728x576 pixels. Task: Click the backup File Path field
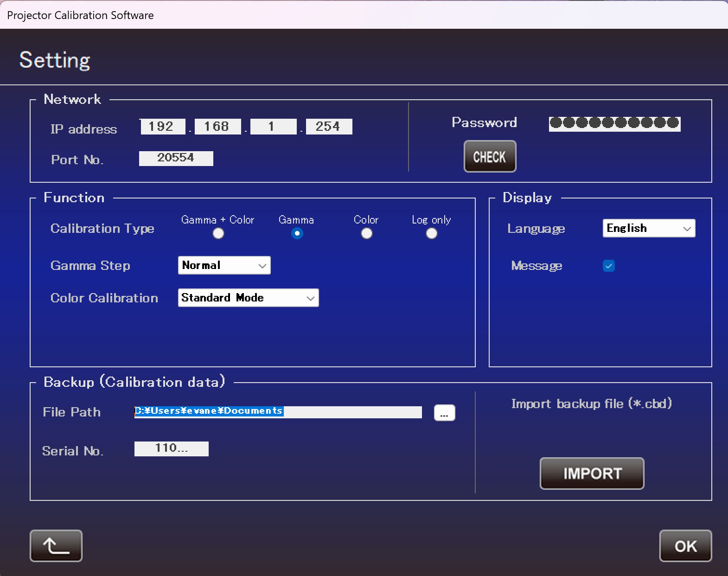[x=278, y=412]
